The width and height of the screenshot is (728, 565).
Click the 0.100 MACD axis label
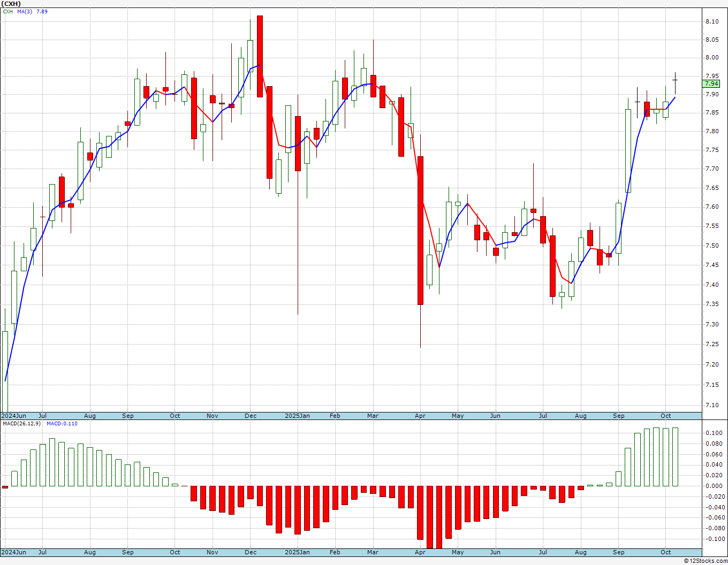(x=714, y=433)
